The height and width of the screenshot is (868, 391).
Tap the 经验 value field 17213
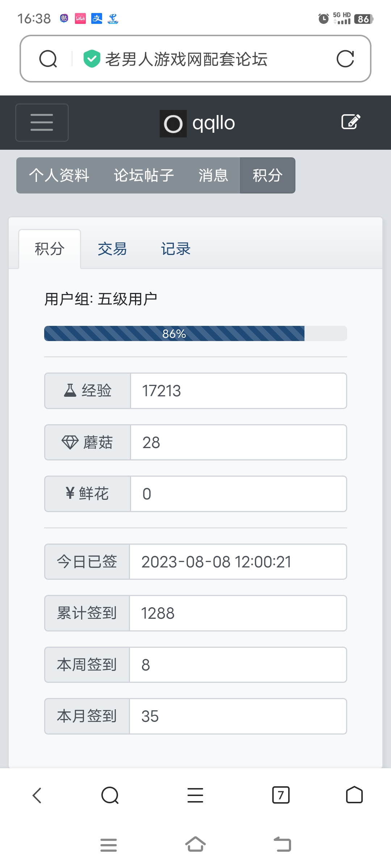click(x=238, y=391)
